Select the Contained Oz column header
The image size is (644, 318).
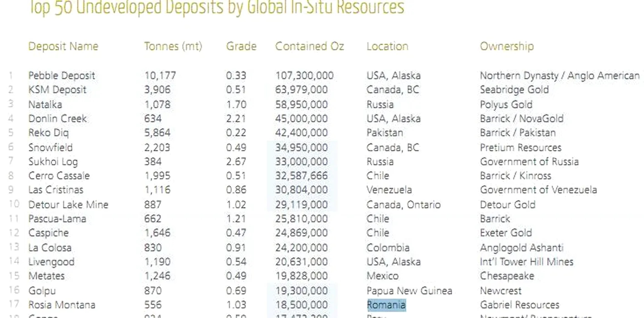tap(310, 46)
